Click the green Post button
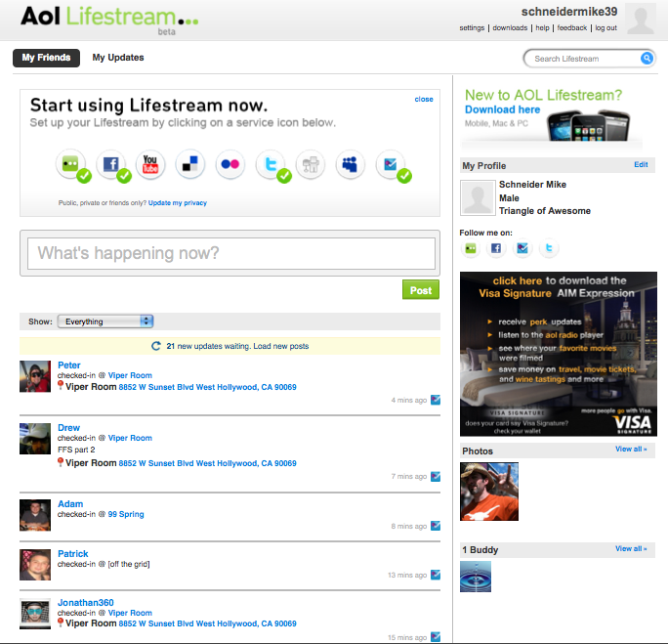Viewport: 668px width, 644px height. [421, 290]
